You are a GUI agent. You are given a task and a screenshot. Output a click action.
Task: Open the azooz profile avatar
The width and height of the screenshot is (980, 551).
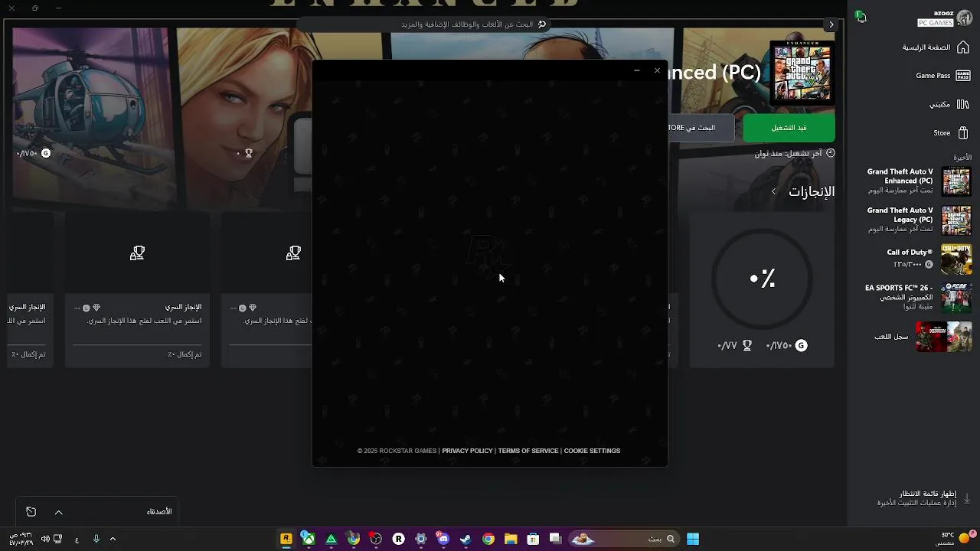pos(965,18)
